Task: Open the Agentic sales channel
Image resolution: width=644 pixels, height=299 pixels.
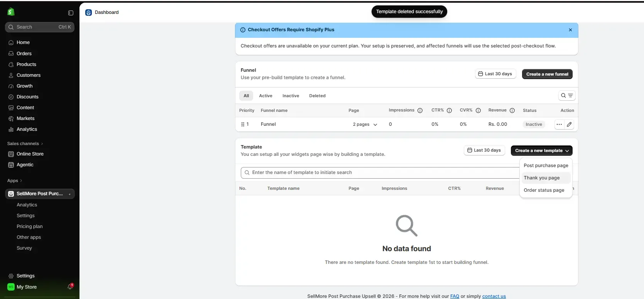Action: 25,165
